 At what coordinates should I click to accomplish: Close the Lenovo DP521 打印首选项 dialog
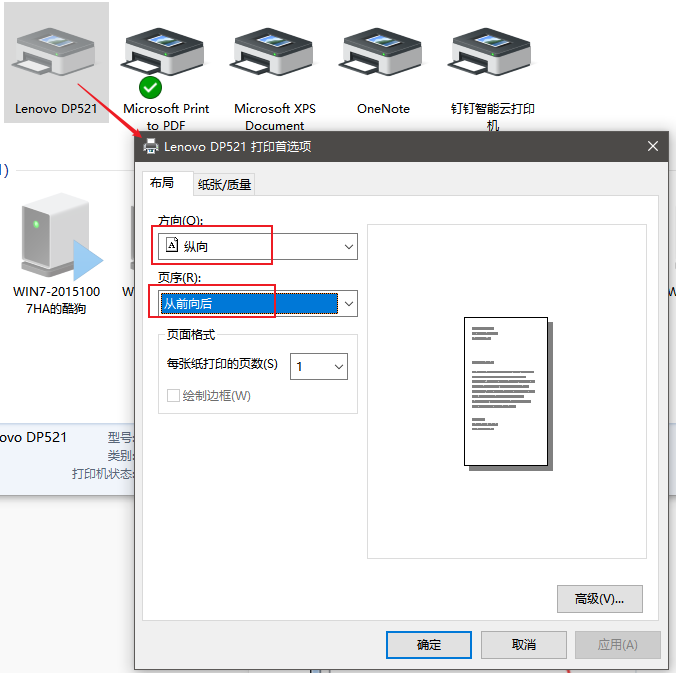click(x=653, y=147)
